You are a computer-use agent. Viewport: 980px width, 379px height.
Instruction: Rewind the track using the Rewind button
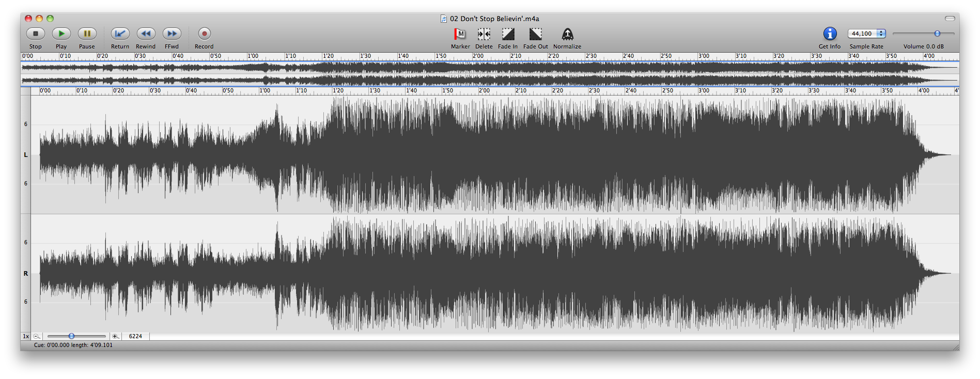point(146,34)
